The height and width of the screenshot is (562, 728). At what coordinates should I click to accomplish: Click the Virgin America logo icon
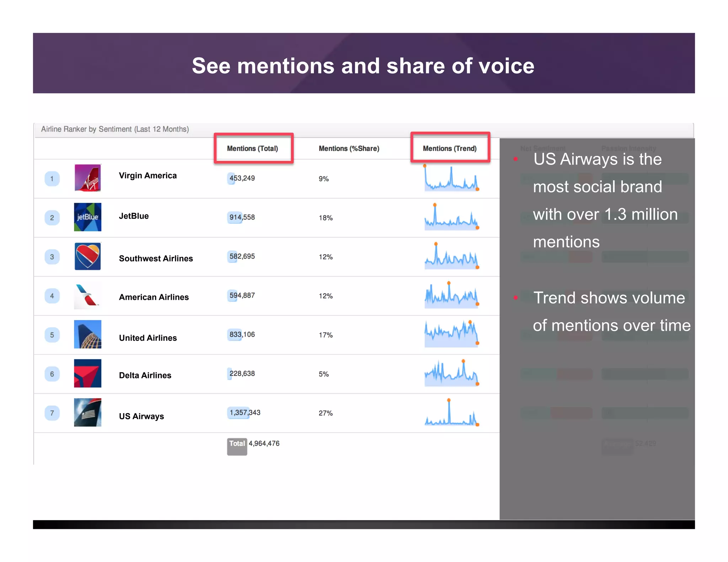87,178
